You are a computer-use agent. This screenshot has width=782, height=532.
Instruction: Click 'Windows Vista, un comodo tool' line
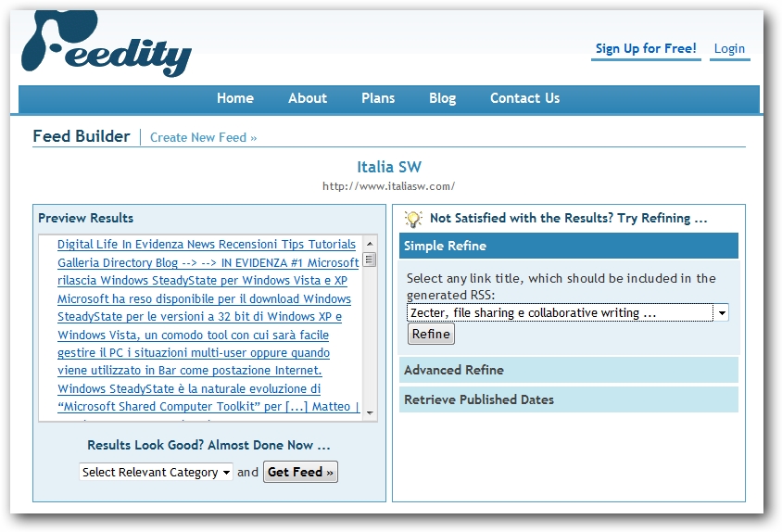[x=193, y=335]
